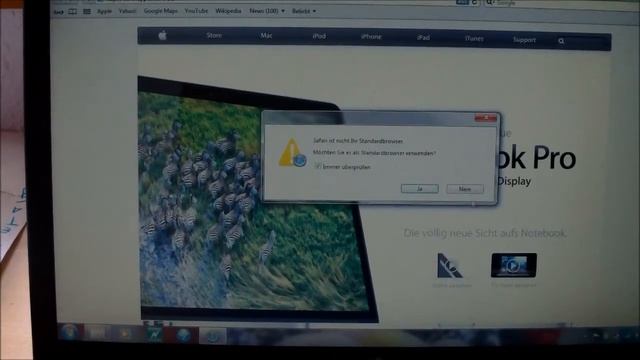Show the Reading List via the glasses icon
This screenshot has height=360, width=640.
[59, 12]
